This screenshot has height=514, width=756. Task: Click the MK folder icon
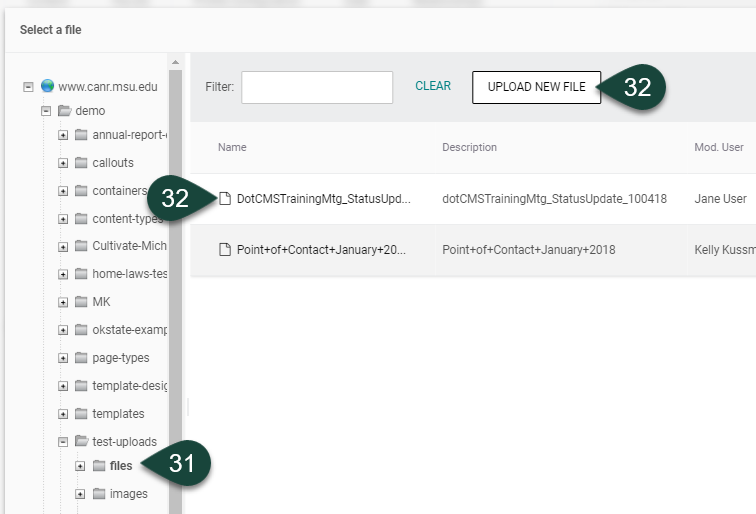81,302
